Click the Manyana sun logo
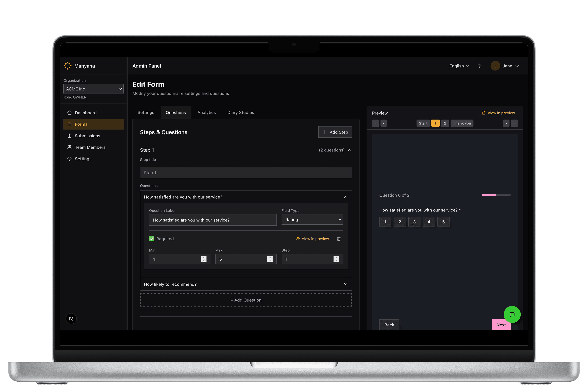Image resolution: width=588 pixels, height=388 pixels. 68,66
